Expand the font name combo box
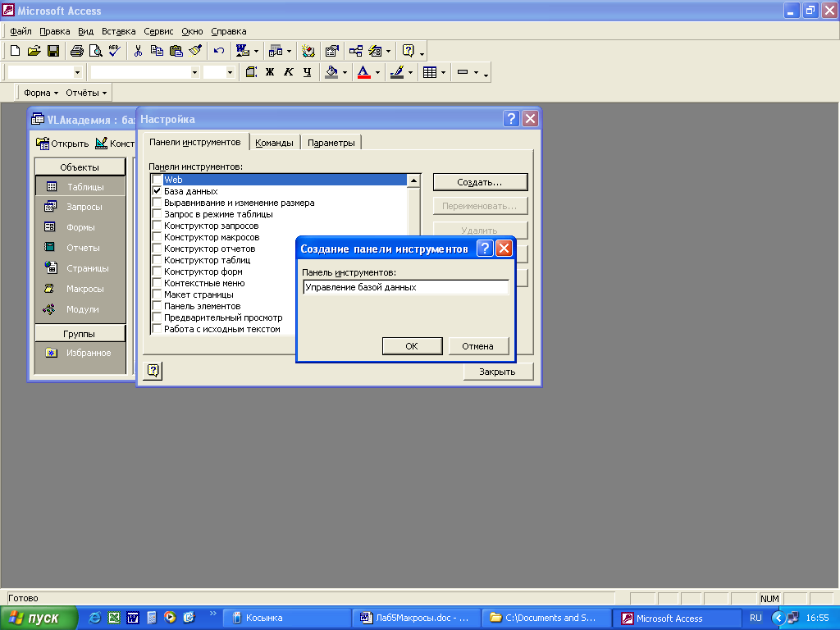This screenshot has height=630, width=840. tap(194, 72)
